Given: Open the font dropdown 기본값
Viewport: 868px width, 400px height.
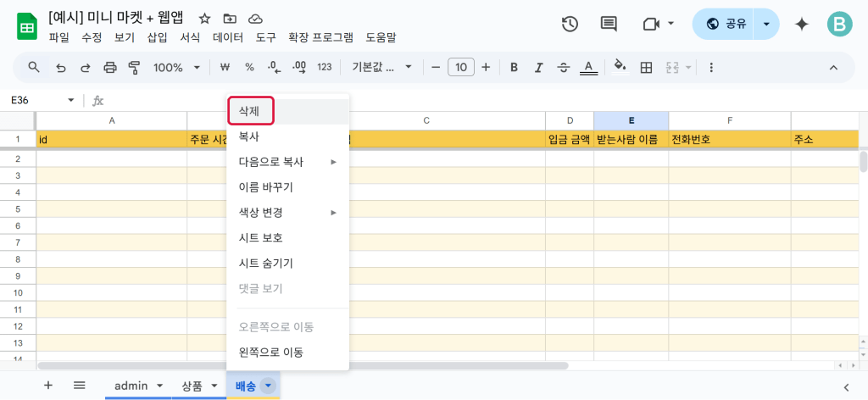Looking at the screenshot, I should (381, 67).
